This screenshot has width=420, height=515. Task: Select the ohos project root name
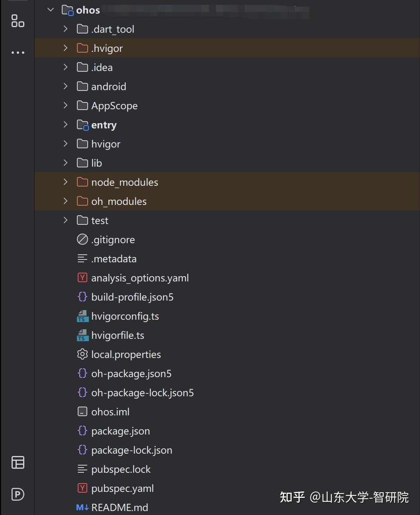pos(88,10)
